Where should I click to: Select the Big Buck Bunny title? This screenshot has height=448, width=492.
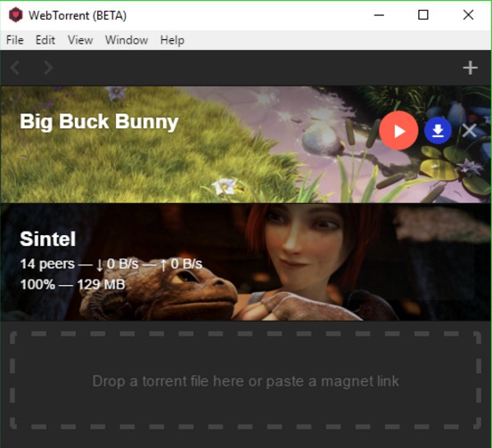(x=99, y=122)
